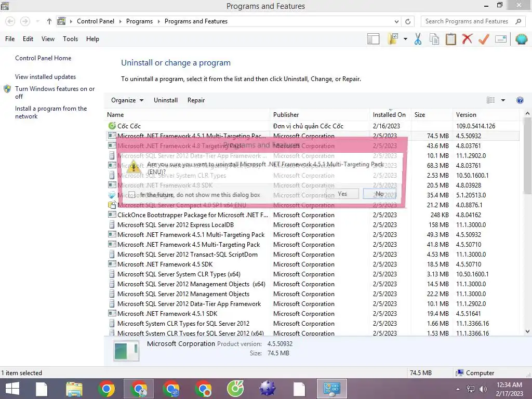Viewport: 532px width, 399px height.
Task: Open recent locations dropdown near Forward
Action: tap(37, 21)
